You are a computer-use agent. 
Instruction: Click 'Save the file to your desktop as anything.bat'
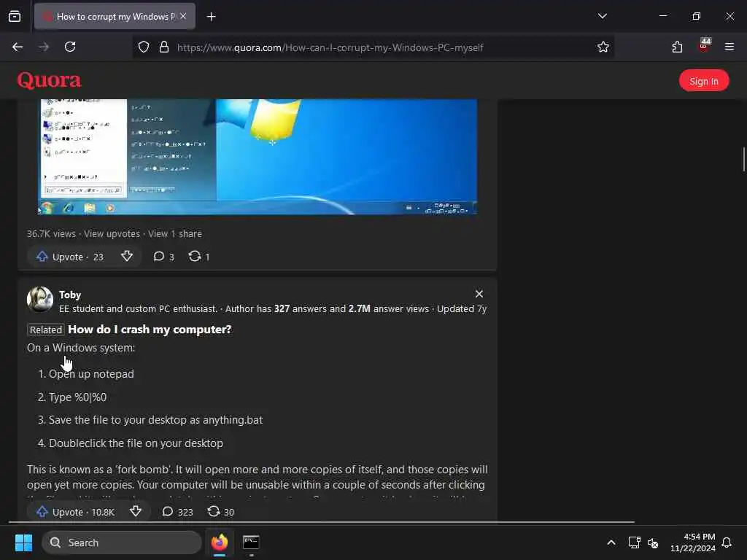pos(156,420)
